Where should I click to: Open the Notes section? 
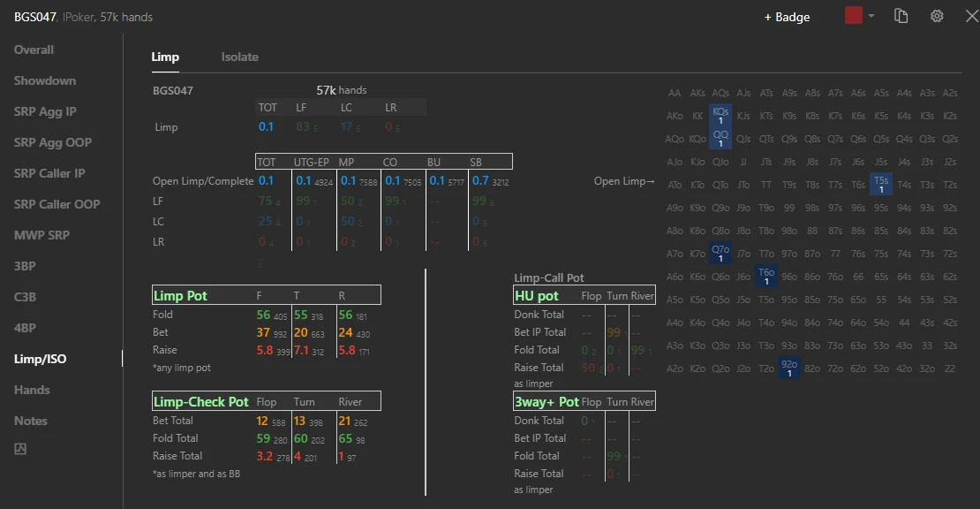tap(31, 421)
